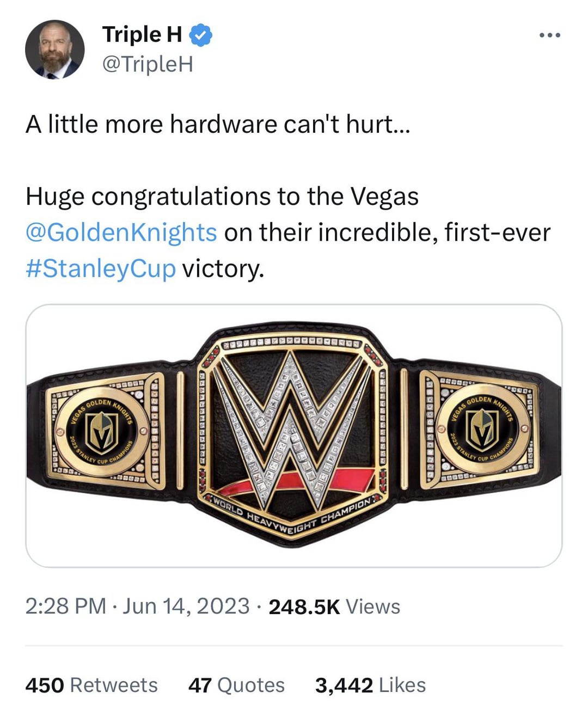
Task: Show the 47 Quotes list
Action: [236, 685]
